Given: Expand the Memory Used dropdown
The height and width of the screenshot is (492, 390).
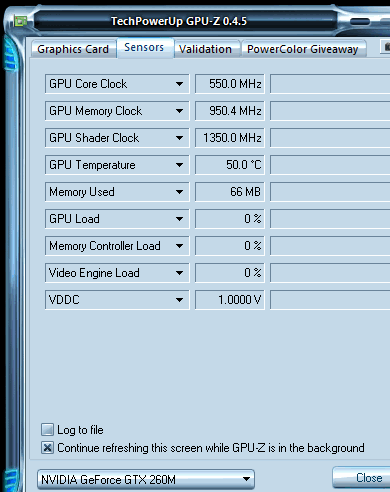Looking at the screenshot, I should coord(117,192).
